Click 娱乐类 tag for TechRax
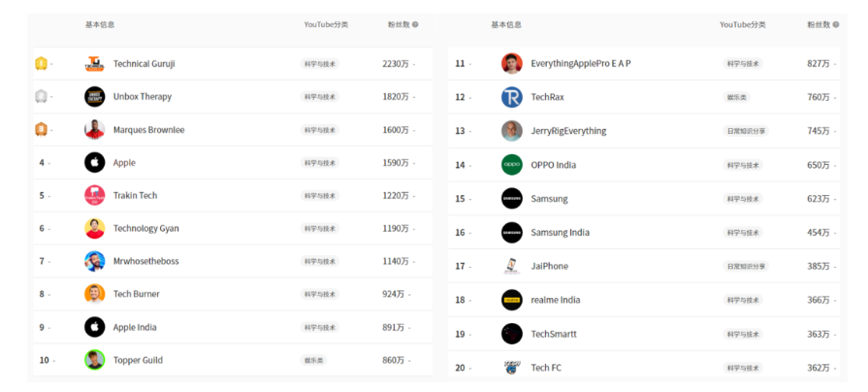868x392 pixels. pyautogui.click(x=736, y=97)
